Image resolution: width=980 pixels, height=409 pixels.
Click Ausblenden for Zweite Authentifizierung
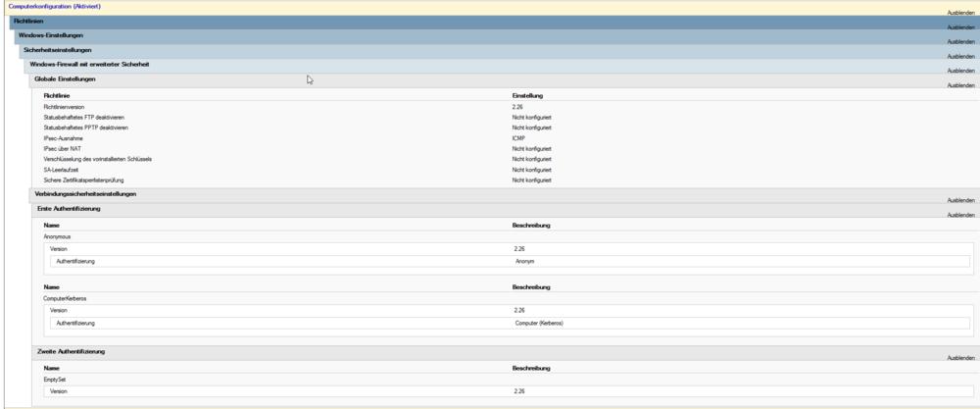[960, 358]
